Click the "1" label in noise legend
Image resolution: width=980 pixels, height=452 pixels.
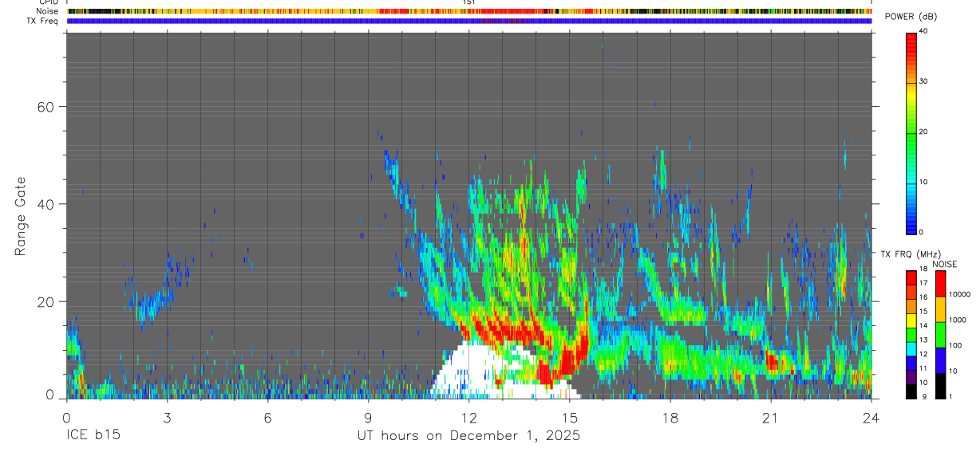click(951, 396)
